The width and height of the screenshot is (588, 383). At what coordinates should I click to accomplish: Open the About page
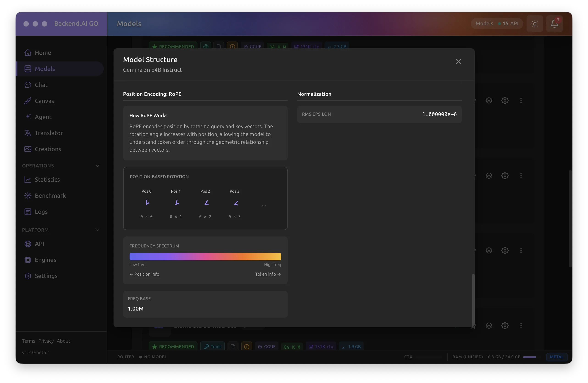pyautogui.click(x=63, y=341)
